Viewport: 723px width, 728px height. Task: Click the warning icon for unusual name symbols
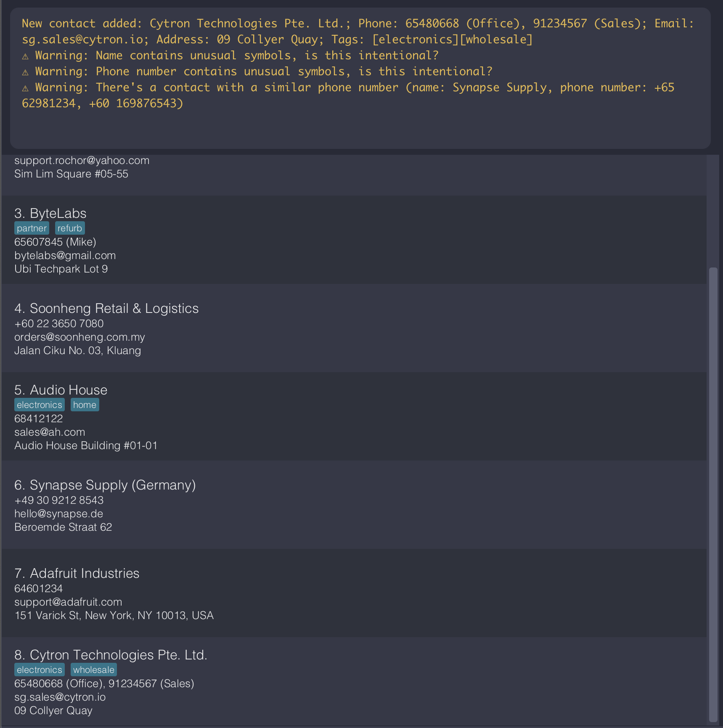coord(25,56)
